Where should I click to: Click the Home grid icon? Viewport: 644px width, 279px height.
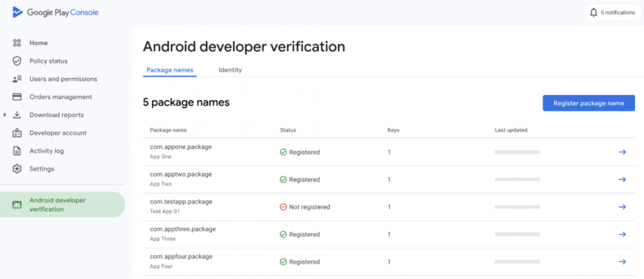(17, 43)
